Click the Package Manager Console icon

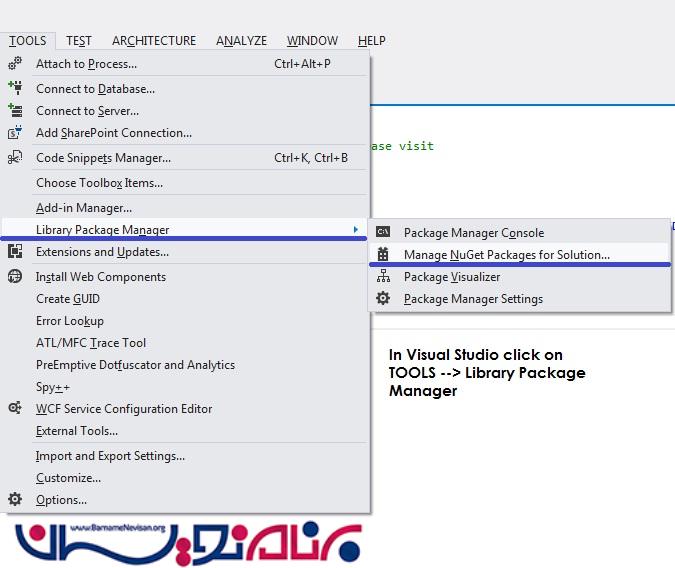point(383,233)
